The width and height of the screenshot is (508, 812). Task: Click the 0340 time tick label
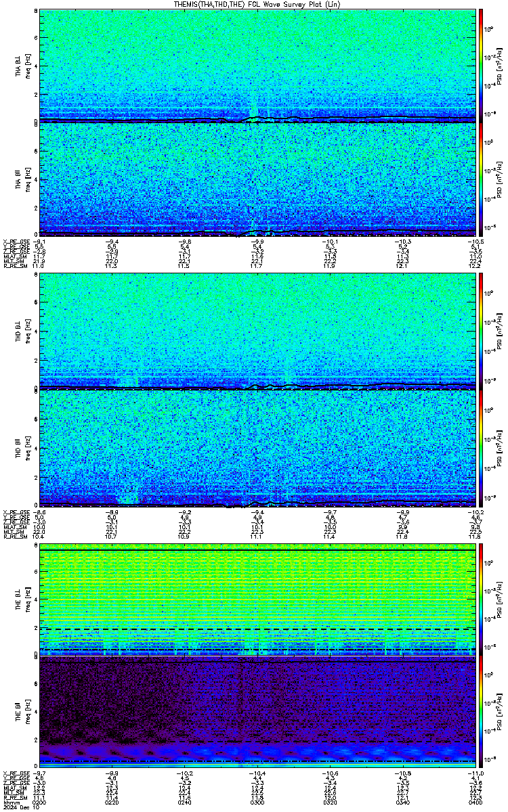tap(402, 802)
